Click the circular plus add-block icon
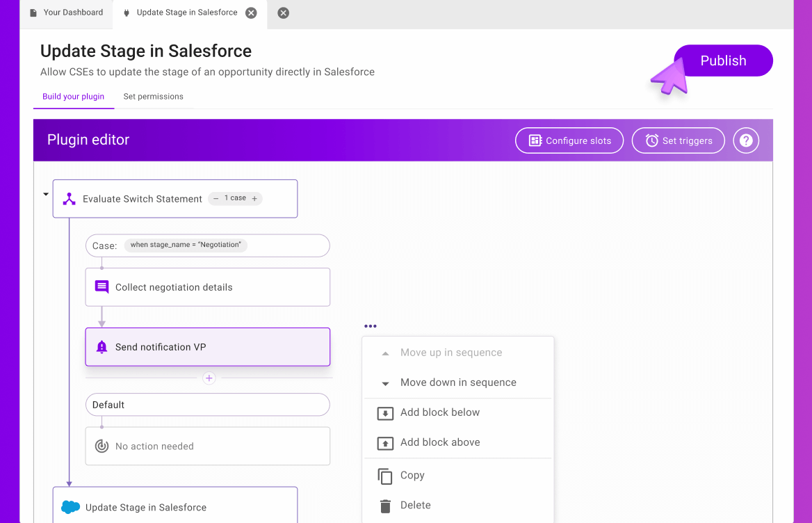Viewport: 812px width, 523px height. click(209, 378)
